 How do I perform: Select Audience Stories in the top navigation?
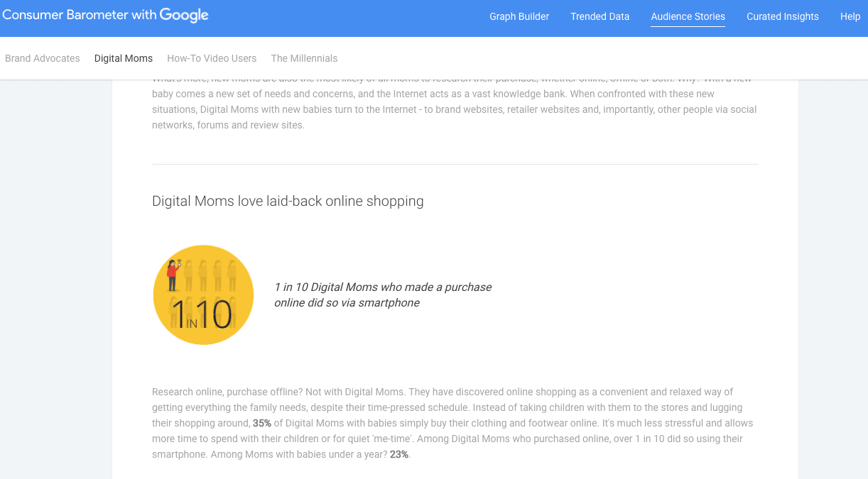click(x=688, y=16)
